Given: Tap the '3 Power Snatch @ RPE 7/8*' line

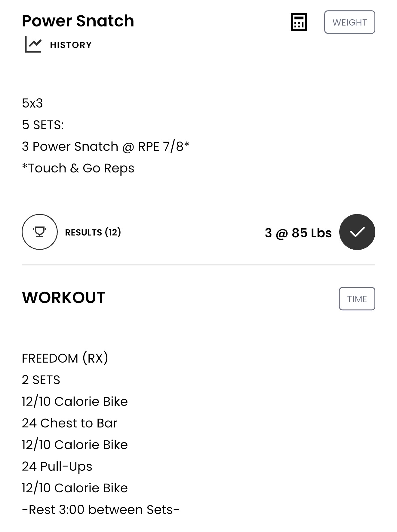Looking at the screenshot, I should point(106,147).
